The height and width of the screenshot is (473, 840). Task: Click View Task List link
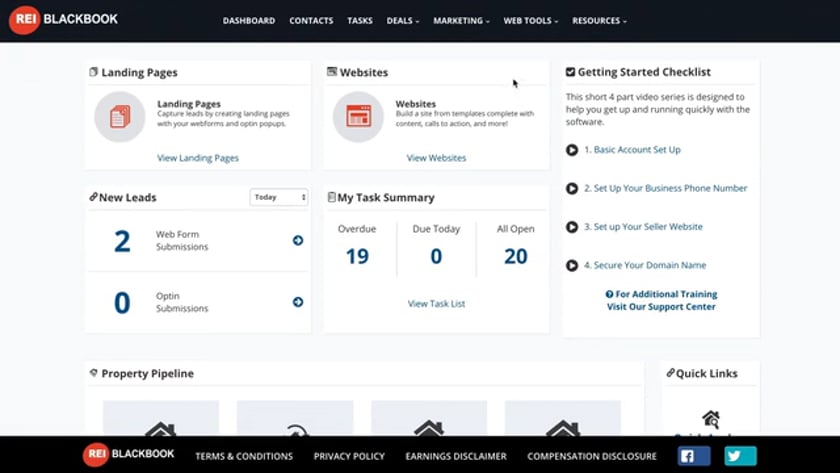(x=437, y=304)
